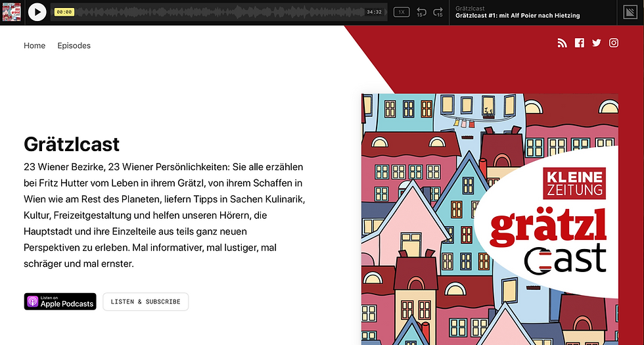Click the podcast thumbnail in player bar
The width and height of the screenshot is (644, 345).
tap(12, 12)
